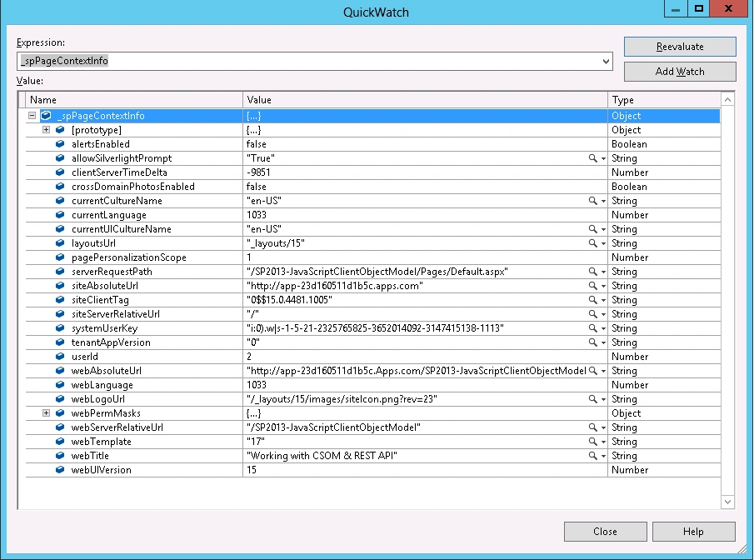Click the cube icon beside userId

coord(60,357)
